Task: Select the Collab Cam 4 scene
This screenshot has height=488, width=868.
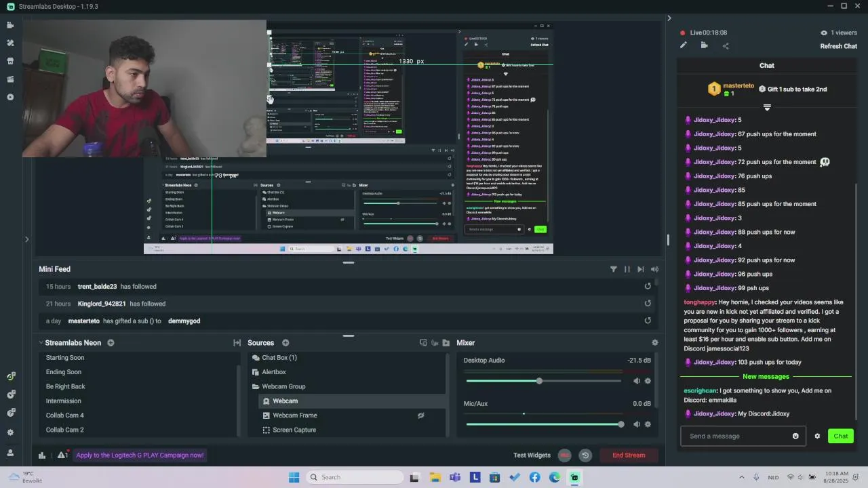Action: [65, 415]
